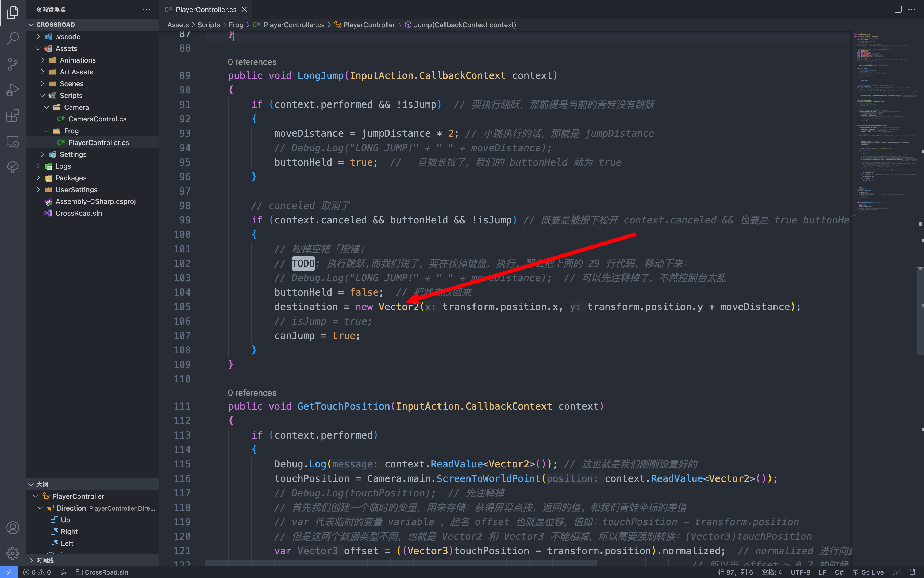The image size is (924, 578).
Task: Click '0 references' above LongJump
Action: [252, 62]
